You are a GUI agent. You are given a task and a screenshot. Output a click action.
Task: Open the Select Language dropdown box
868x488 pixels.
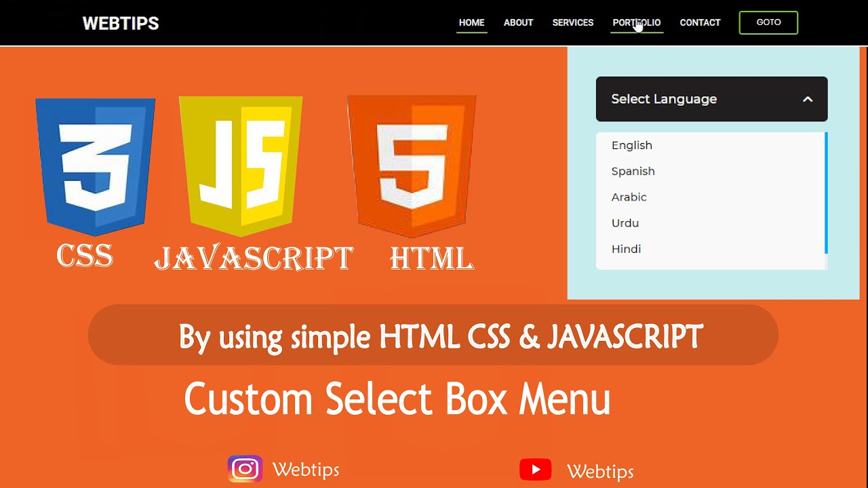711,99
